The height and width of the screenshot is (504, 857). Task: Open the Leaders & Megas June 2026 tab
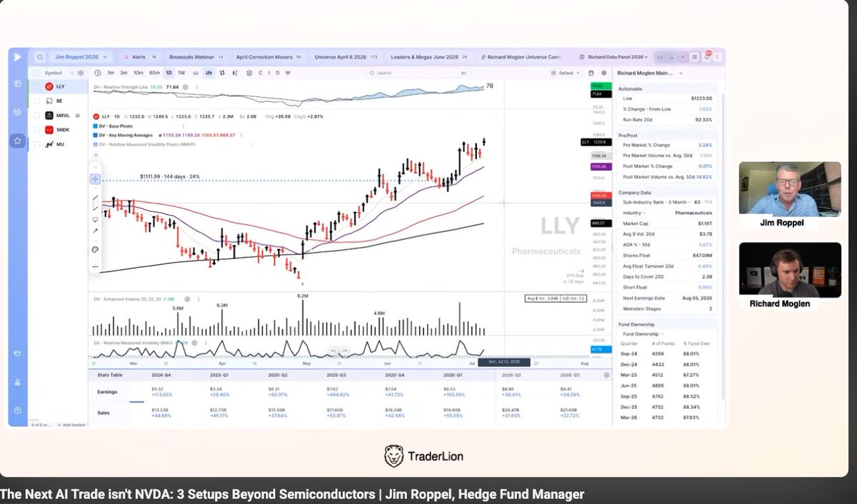pyautogui.click(x=429, y=57)
